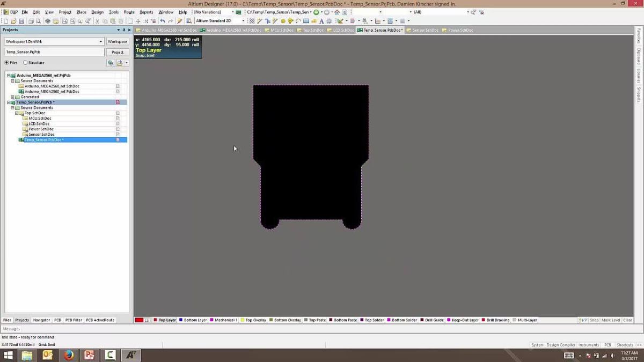Image resolution: width=644 pixels, height=362 pixels.
Task: Select the Structure radio button
Action: pyautogui.click(x=25, y=62)
